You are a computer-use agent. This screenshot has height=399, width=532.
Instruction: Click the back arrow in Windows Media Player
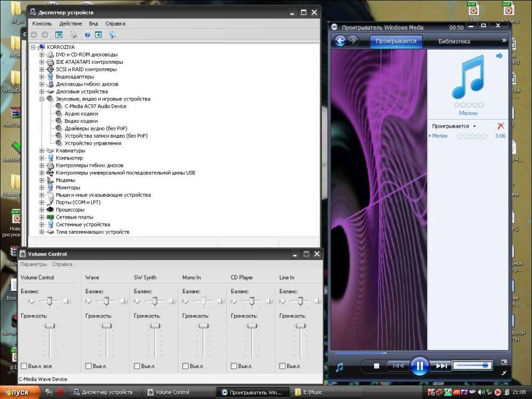click(x=340, y=41)
